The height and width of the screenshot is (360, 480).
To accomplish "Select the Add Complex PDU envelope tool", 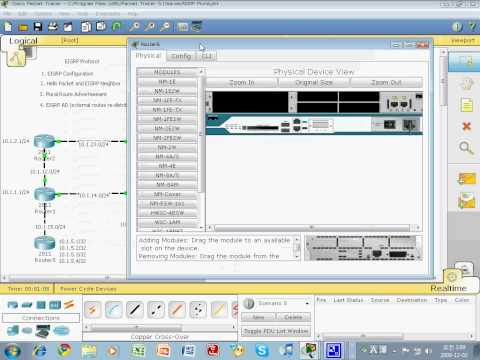I will pyautogui.click(x=467, y=201).
